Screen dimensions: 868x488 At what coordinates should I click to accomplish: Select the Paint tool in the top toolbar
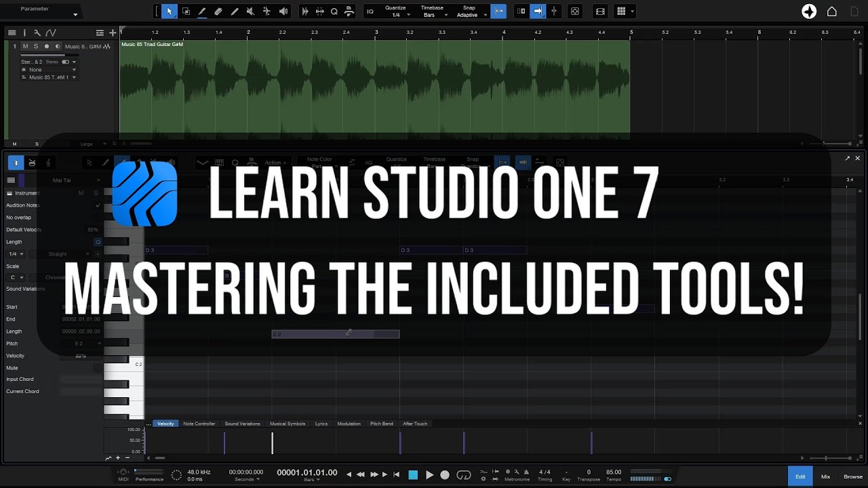(x=202, y=11)
